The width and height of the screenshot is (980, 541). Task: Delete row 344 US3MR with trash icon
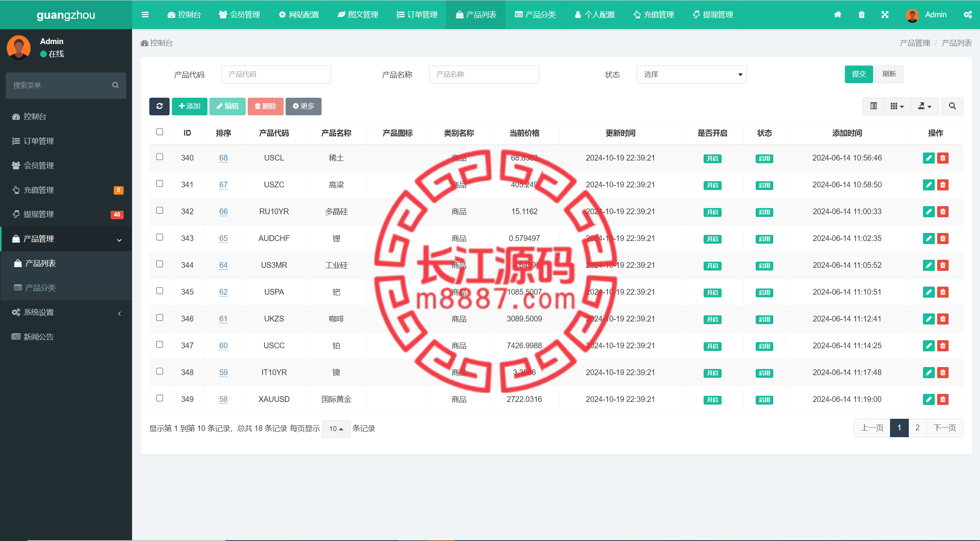point(942,265)
